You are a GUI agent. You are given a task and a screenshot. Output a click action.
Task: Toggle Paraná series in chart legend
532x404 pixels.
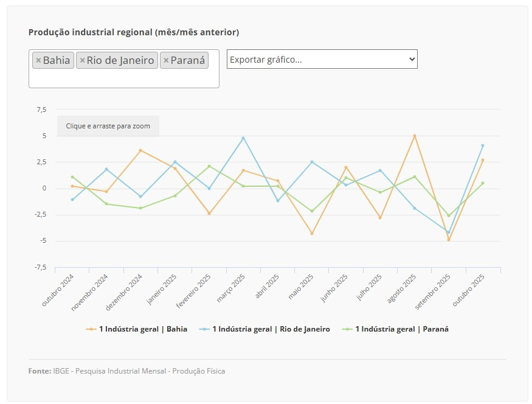pos(402,329)
